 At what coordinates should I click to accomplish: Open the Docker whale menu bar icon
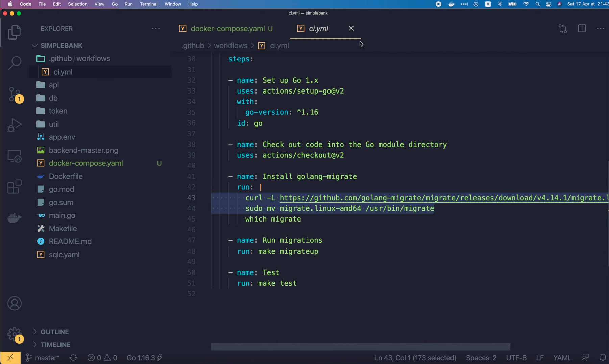click(x=451, y=4)
